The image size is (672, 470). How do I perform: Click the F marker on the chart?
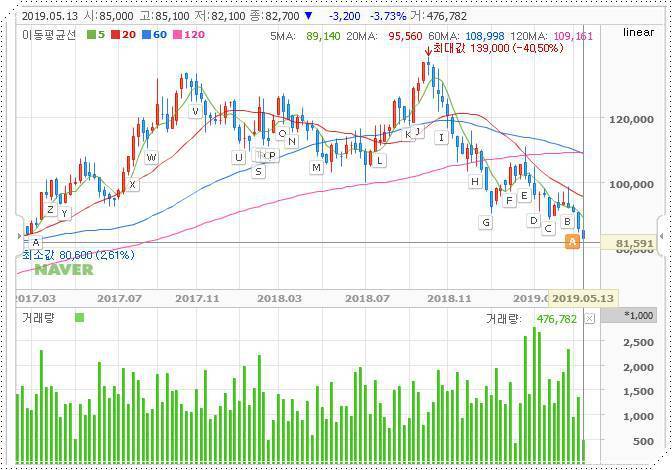click(509, 200)
